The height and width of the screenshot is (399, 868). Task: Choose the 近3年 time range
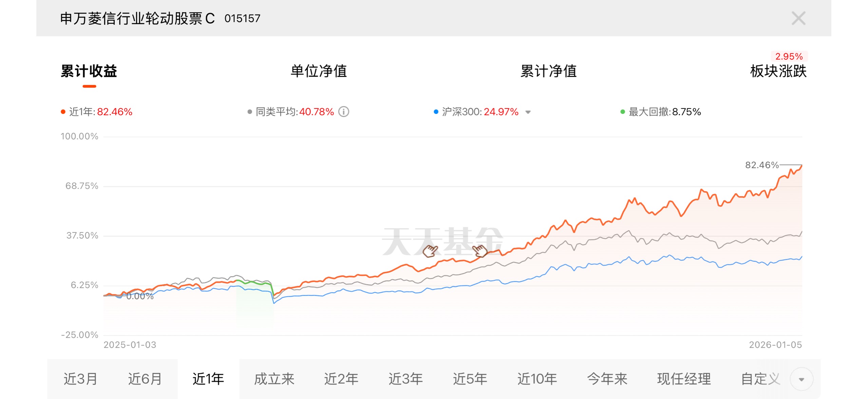coord(405,379)
